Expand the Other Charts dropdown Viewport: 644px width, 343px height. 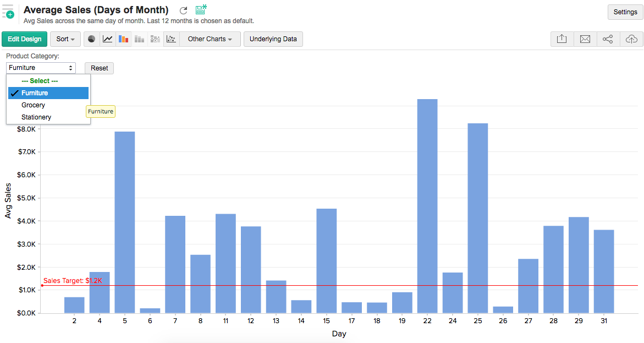(210, 39)
